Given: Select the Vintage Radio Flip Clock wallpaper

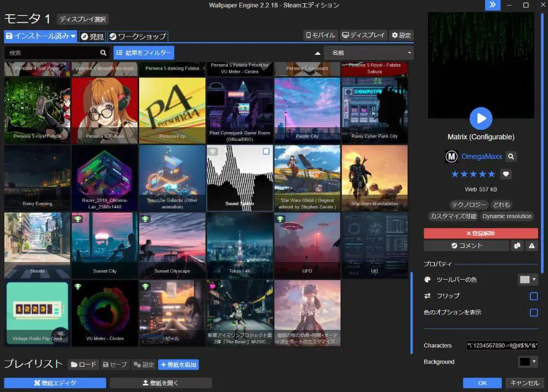Looking at the screenshot, I should coord(37,313).
